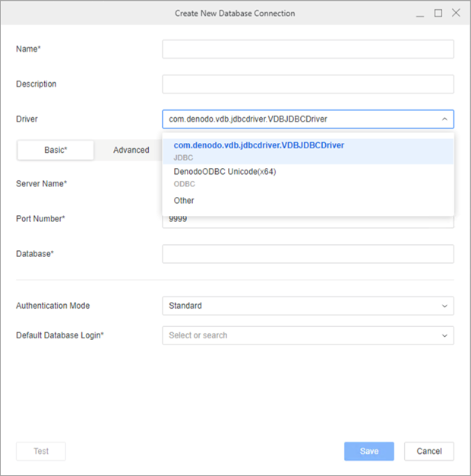Screen dimensions: 471x476
Task: Collapse the Driver list using its chevron arrow
Action: click(444, 119)
